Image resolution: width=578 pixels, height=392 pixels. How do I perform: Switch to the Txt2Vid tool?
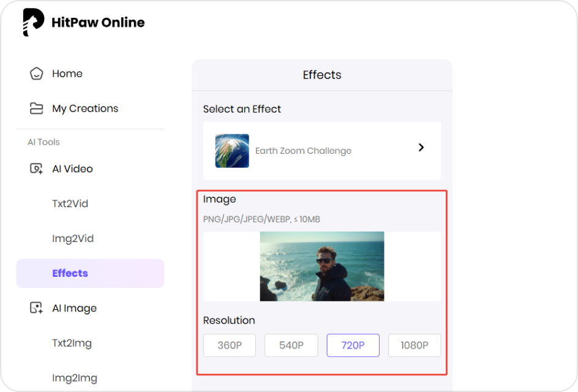(70, 203)
